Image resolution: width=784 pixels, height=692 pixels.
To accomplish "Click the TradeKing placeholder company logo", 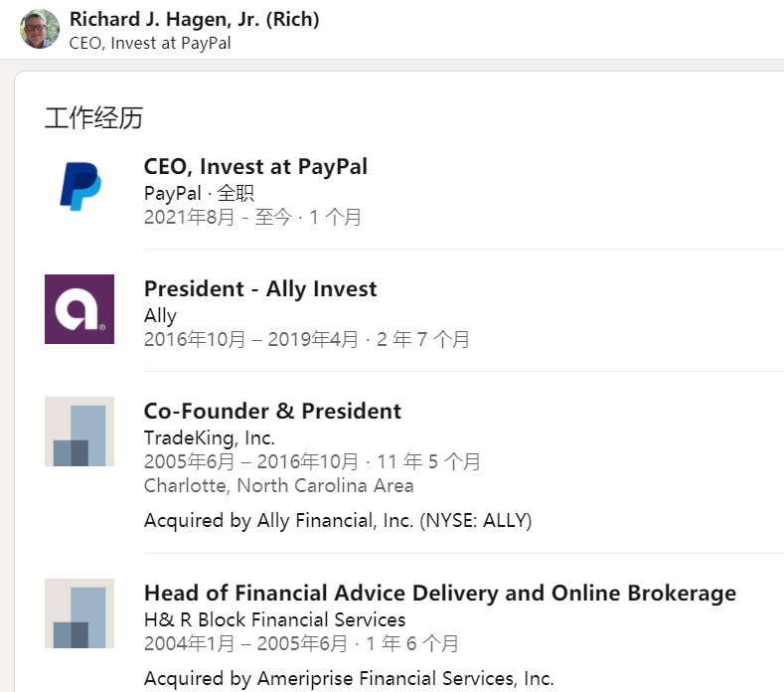I will coord(79,432).
